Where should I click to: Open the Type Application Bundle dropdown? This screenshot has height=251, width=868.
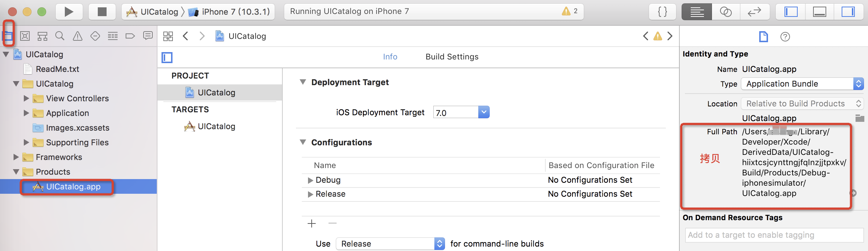(x=802, y=84)
